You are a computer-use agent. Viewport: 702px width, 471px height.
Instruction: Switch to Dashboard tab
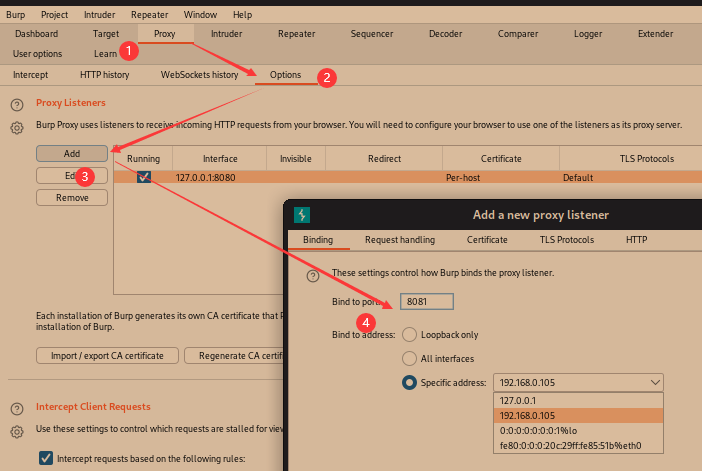coord(37,34)
